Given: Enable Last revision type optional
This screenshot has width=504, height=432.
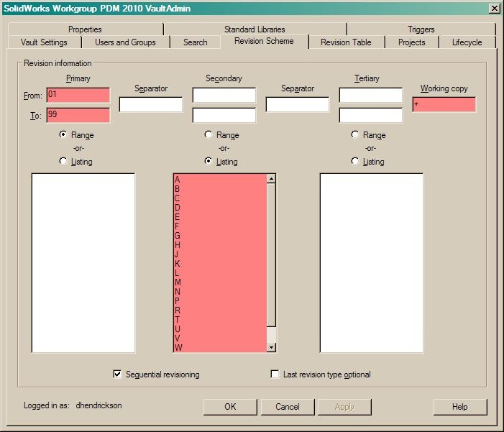Looking at the screenshot, I should (x=275, y=374).
